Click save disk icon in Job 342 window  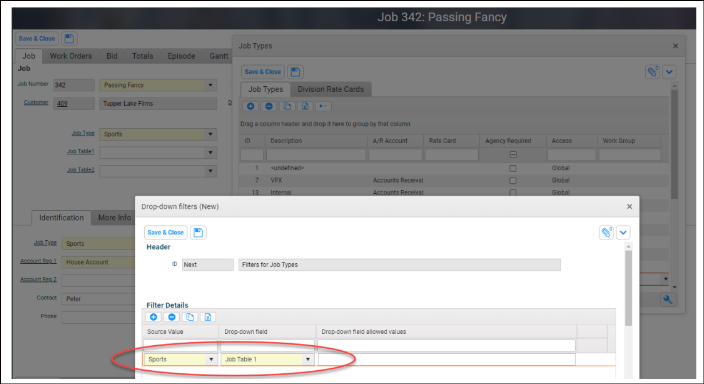pos(69,39)
